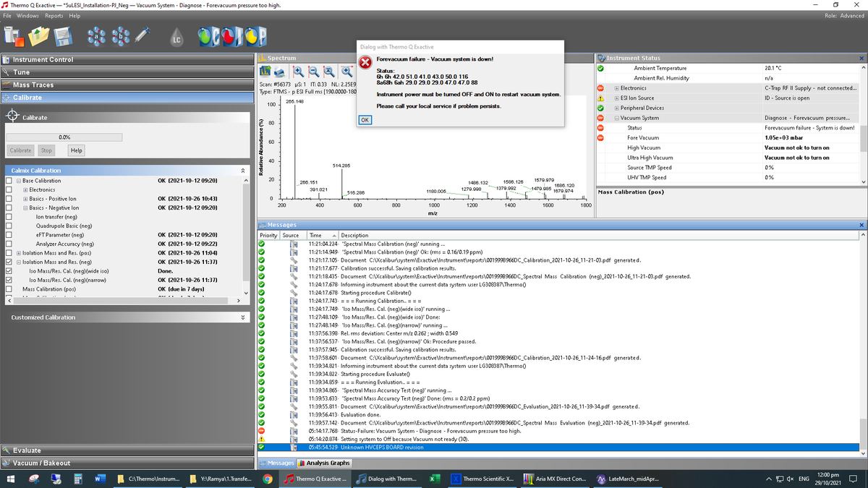Viewport: 868px width, 488px height.
Task: Click the molecule 'a' toolbar icon
Action: 95,35
